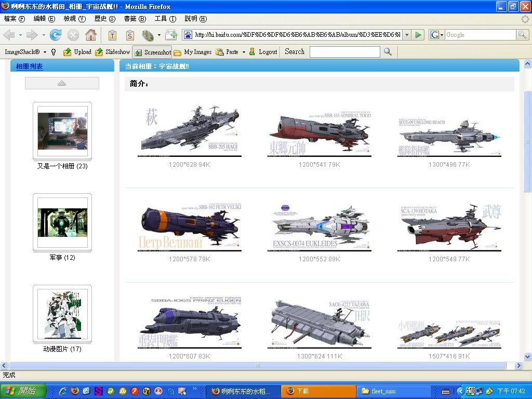Expand the ImageShack® menu dropdown
532x399 pixels.
tap(45, 52)
